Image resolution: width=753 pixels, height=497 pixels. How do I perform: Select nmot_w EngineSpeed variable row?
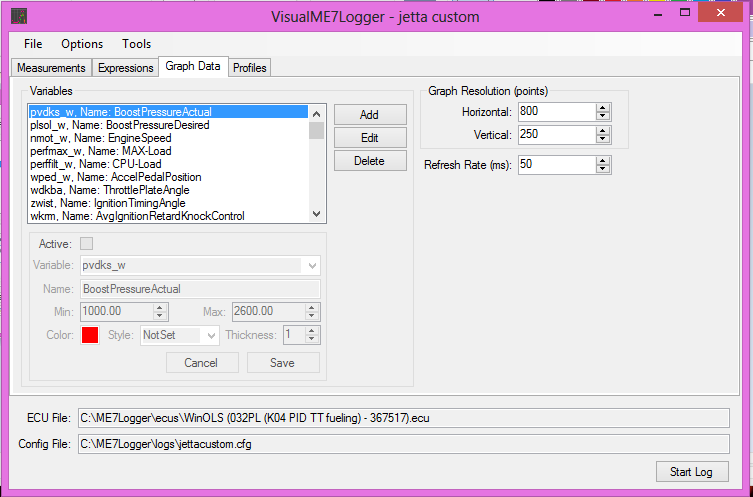168,138
